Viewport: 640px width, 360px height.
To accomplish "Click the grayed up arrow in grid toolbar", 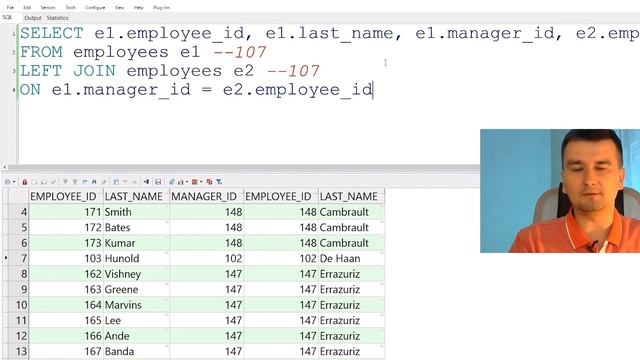I will (135, 182).
